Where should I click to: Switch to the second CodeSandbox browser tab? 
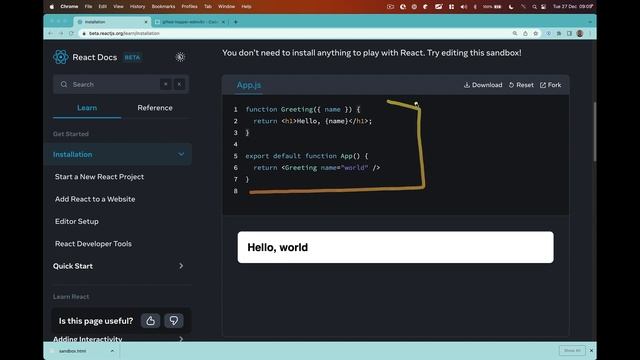point(190,22)
